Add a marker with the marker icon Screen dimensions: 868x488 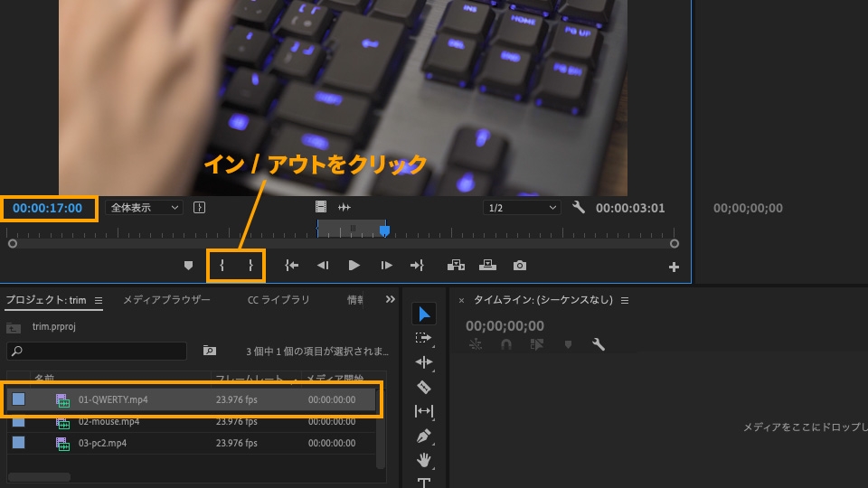(x=188, y=266)
